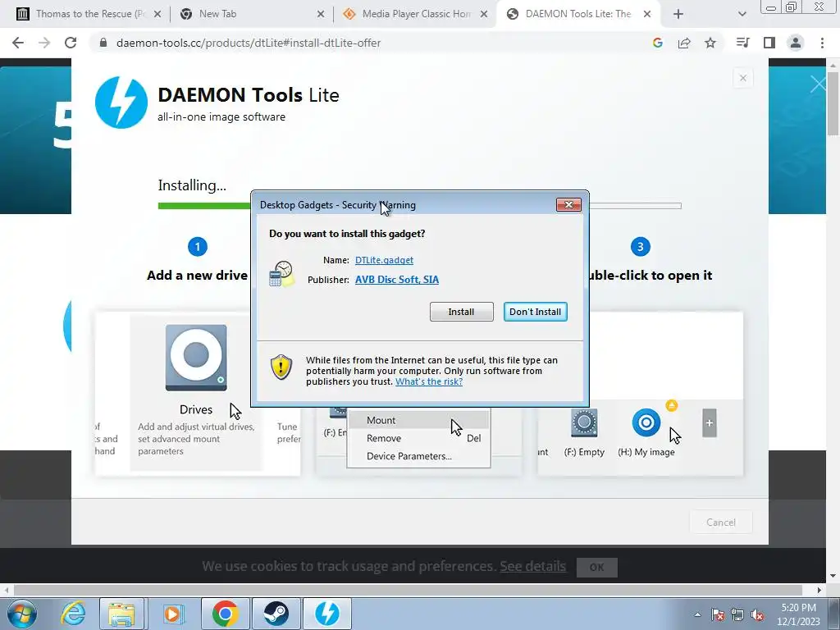The image size is (840, 630).
Task: Open the DTLite.gadget name link
Action: coord(384,260)
